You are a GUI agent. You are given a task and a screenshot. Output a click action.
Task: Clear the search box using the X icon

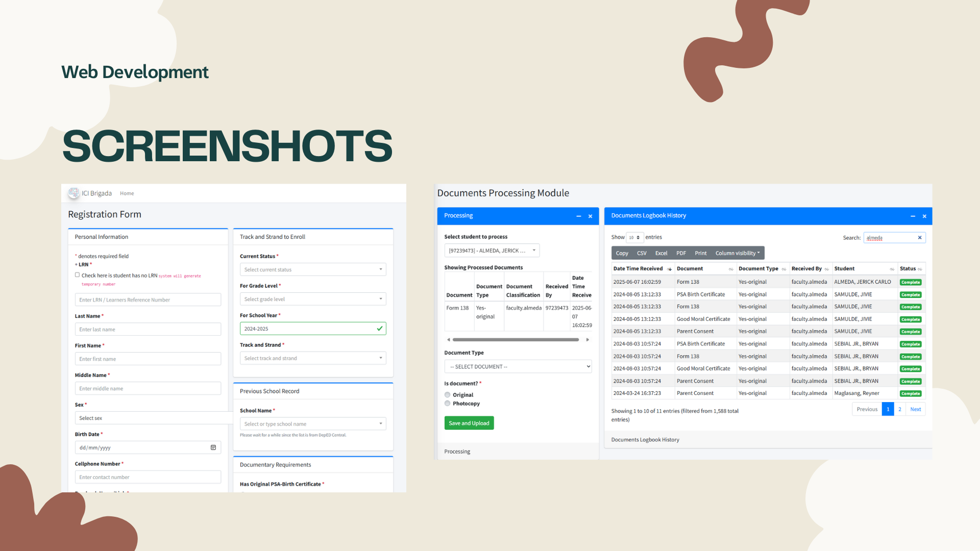(920, 237)
